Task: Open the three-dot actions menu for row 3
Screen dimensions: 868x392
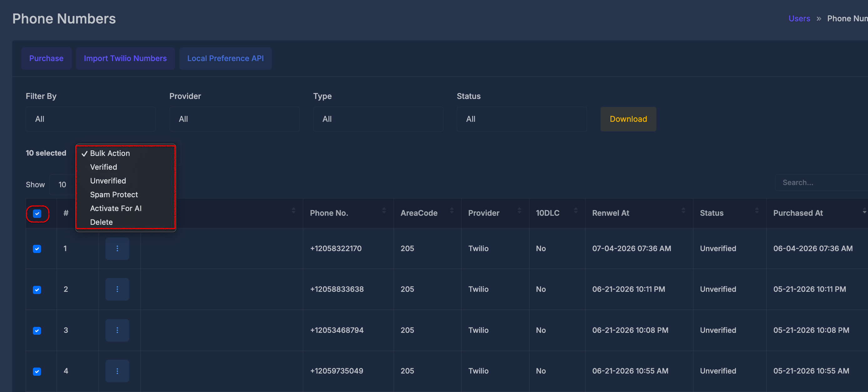Action: tap(117, 330)
